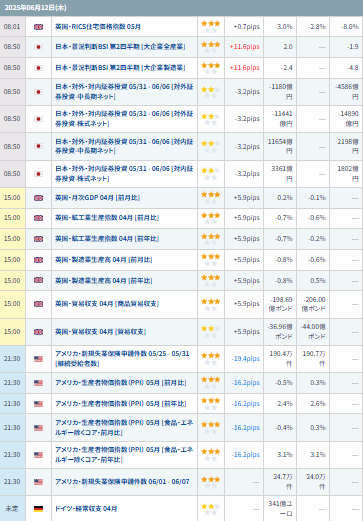Click the red +11.6pips value for 大企業全産業
This screenshot has height=521, width=363.
[244, 47]
